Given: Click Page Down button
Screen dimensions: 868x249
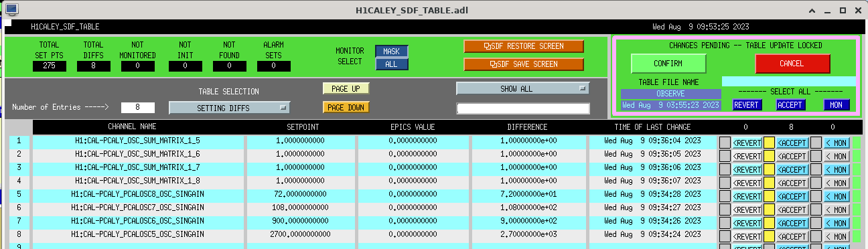Looking at the screenshot, I should click(346, 107).
